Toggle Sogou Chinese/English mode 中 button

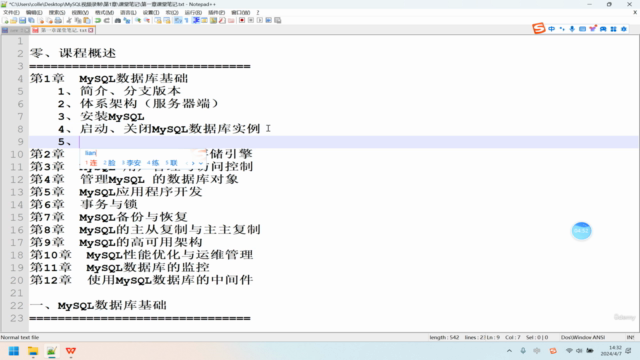pos(551,29)
